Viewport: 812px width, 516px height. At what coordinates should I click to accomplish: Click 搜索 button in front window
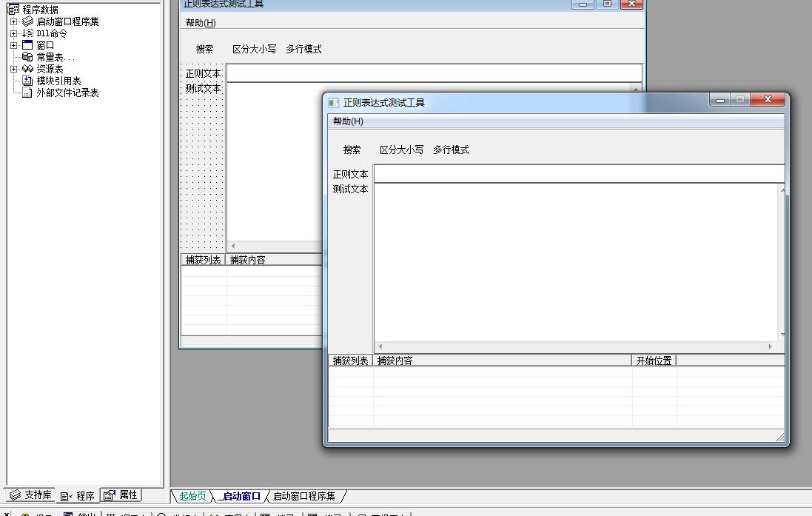point(352,150)
